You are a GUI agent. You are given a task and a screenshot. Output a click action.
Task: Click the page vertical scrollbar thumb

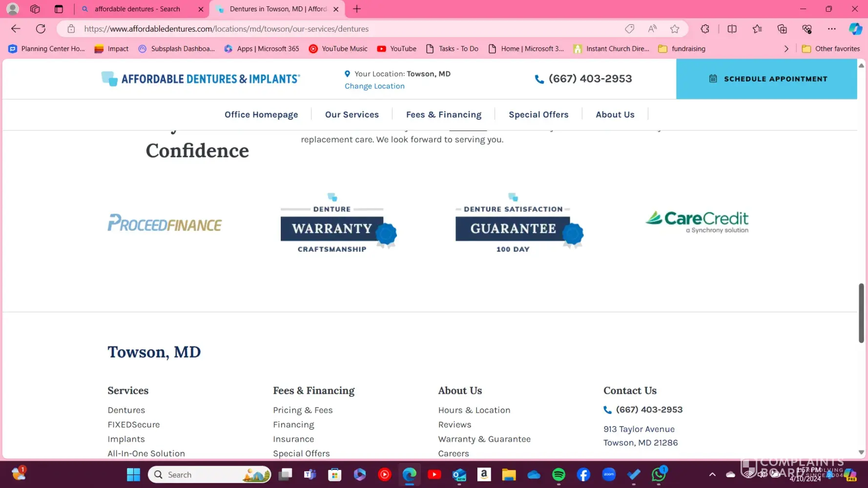point(861,313)
